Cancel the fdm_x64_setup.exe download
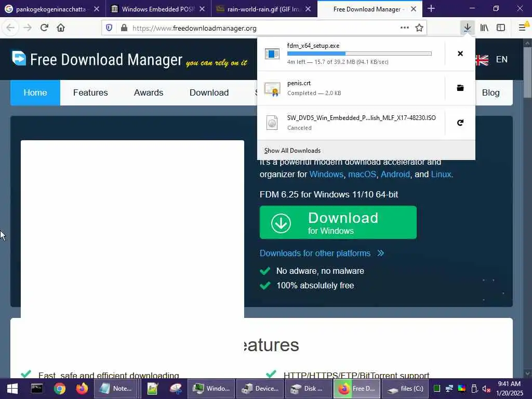The width and height of the screenshot is (532, 399). (x=460, y=54)
